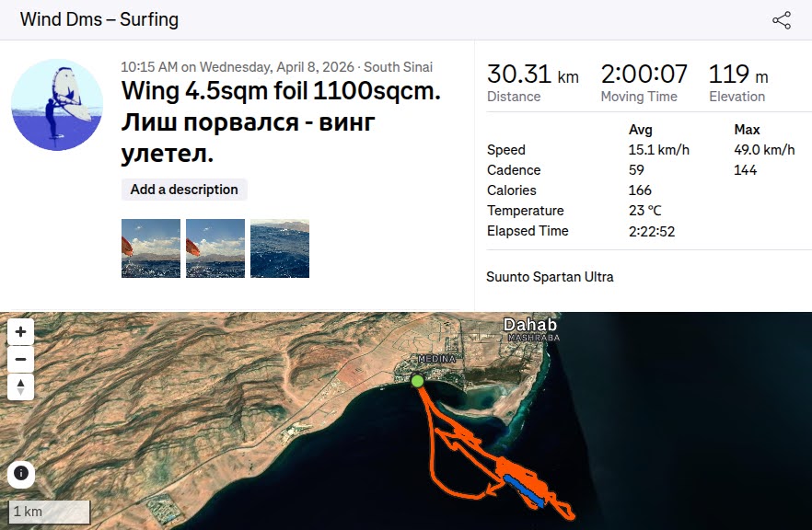The width and height of the screenshot is (812, 530).
Task: Click the share activity icon
Action: 782,20
